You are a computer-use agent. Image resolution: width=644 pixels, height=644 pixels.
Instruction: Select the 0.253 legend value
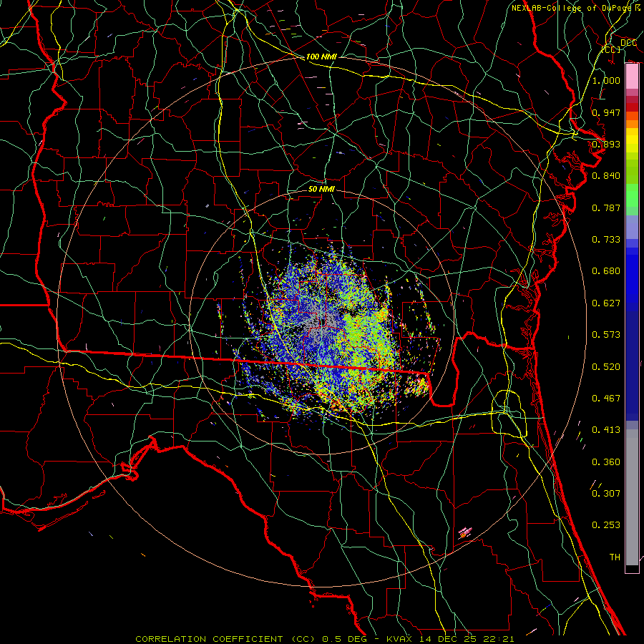606,525
